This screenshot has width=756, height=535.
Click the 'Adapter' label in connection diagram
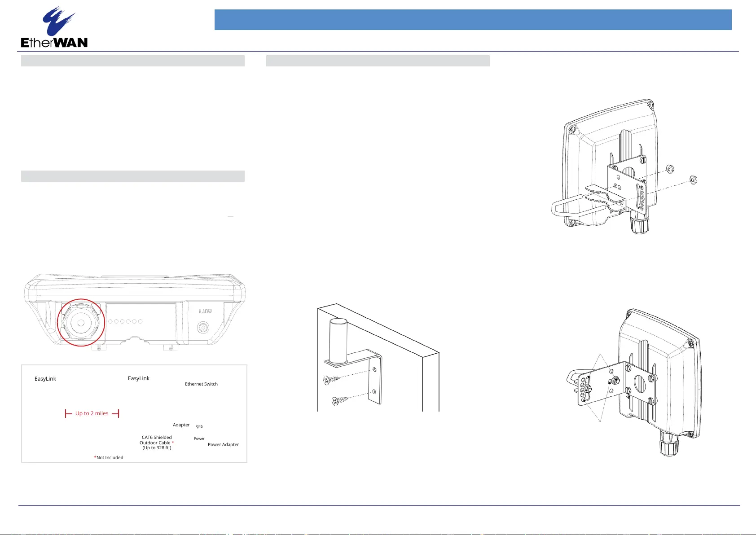tap(181, 425)
